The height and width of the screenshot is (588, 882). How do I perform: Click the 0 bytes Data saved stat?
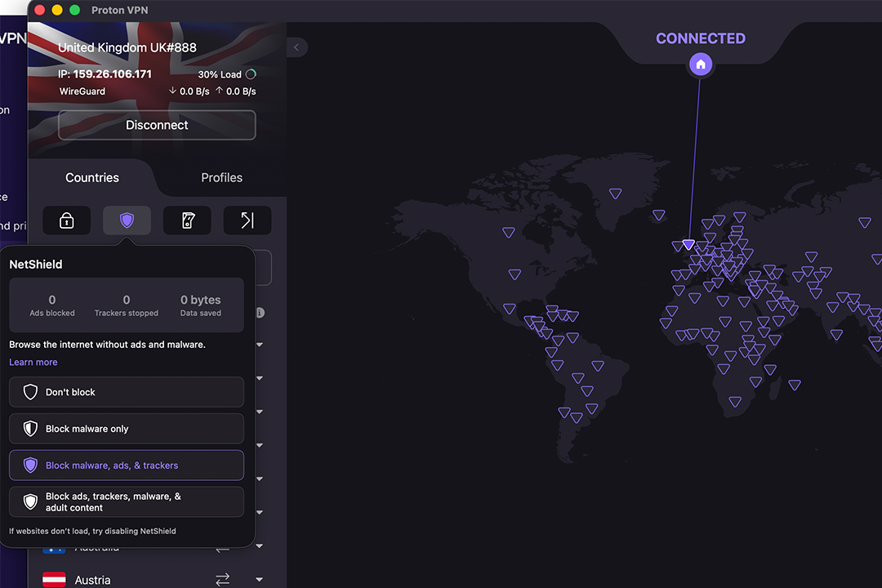201,305
